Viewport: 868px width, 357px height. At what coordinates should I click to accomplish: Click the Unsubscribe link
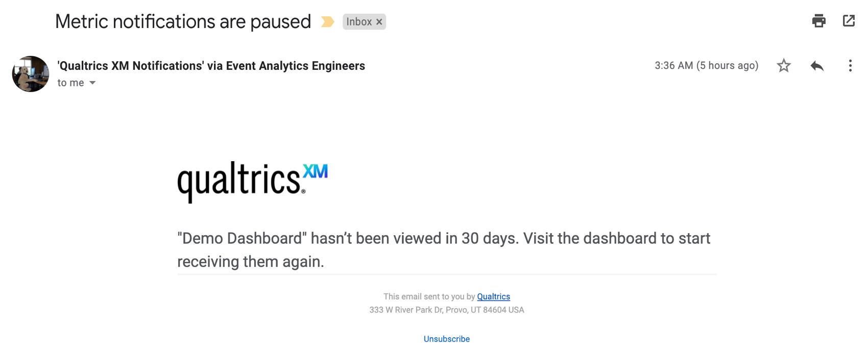coord(446,338)
